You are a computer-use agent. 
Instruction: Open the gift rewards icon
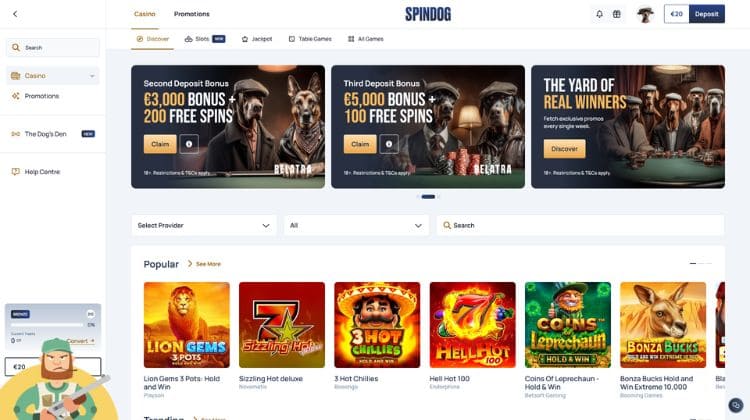(x=617, y=14)
